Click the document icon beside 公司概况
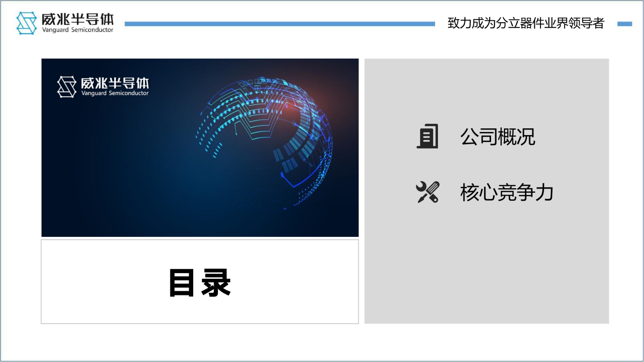Image resolution: width=644 pixels, height=362 pixels. coord(427,136)
